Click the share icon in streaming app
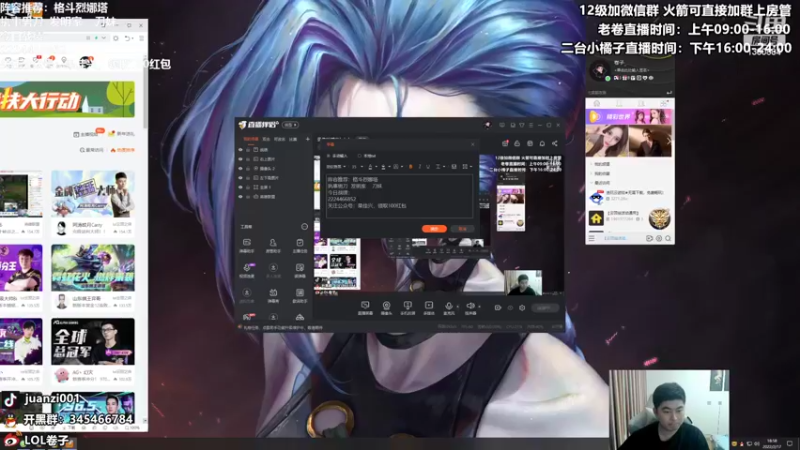Screen dimensions: 800x450 click(555, 143)
